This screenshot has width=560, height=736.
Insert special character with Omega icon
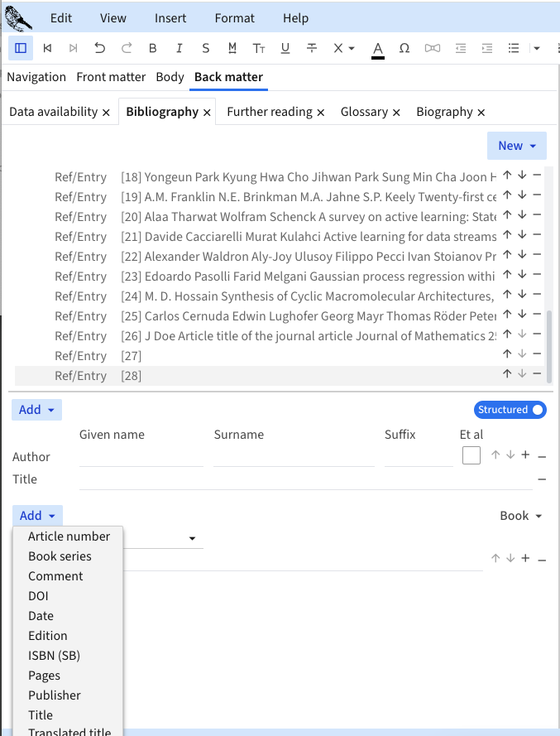pyautogui.click(x=404, y=48)
